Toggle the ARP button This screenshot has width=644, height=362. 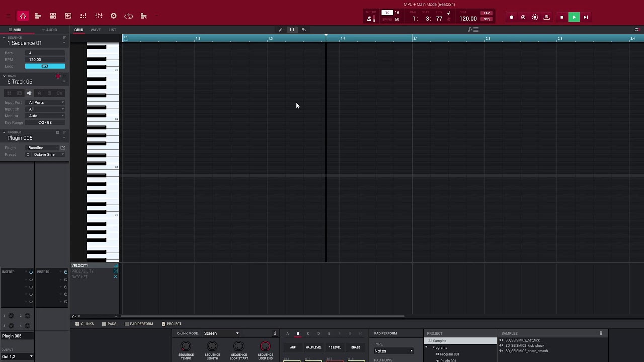tap(293, 347)
